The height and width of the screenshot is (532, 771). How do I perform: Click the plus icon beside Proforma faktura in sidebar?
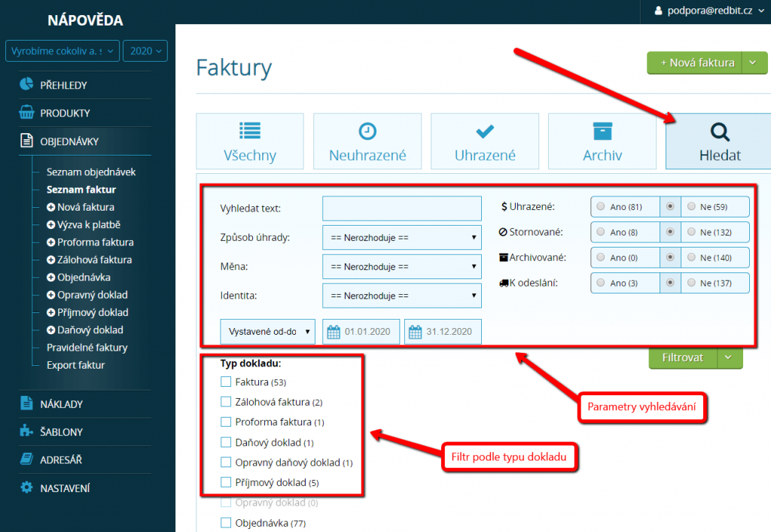point(50,242)
